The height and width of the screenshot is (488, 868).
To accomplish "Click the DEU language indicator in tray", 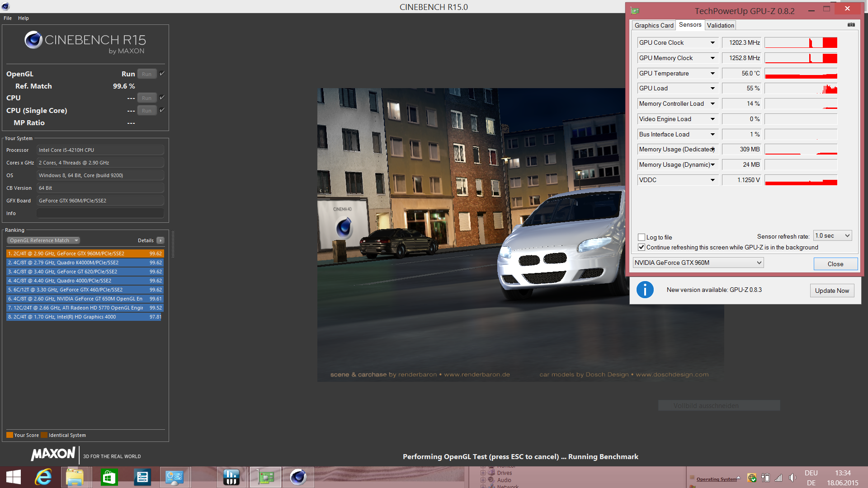I will point(811,473).
